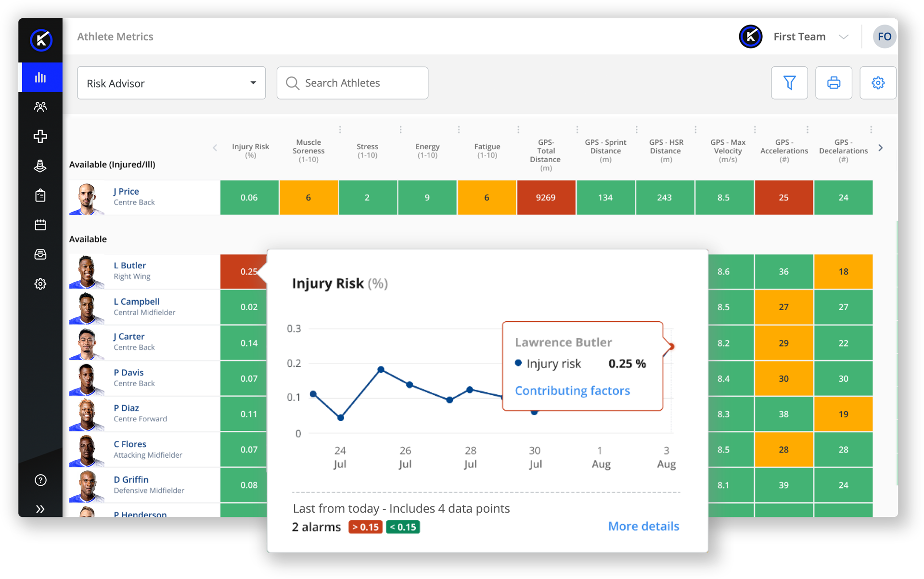Open the medical cross sidebar icon

point(40,137)
